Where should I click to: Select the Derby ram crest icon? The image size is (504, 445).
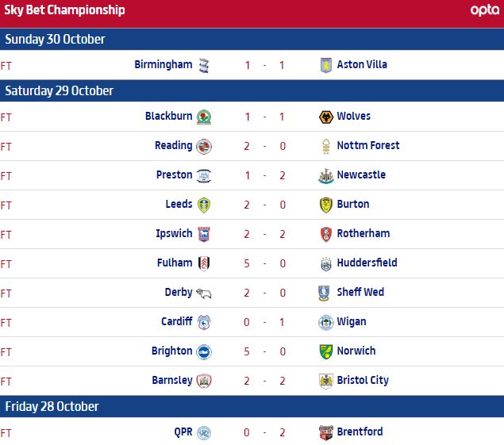[204, 293]
